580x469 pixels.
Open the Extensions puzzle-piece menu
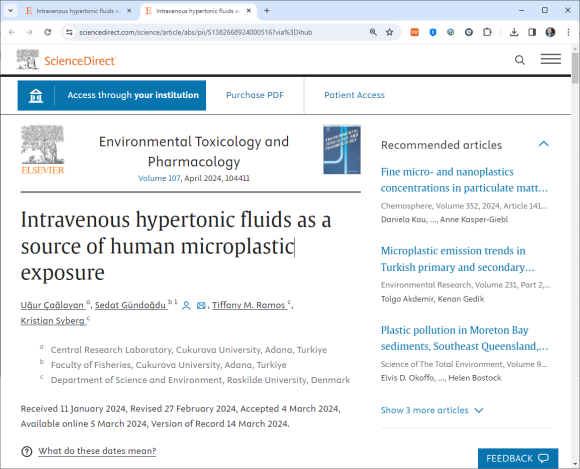tap(487, 33)
